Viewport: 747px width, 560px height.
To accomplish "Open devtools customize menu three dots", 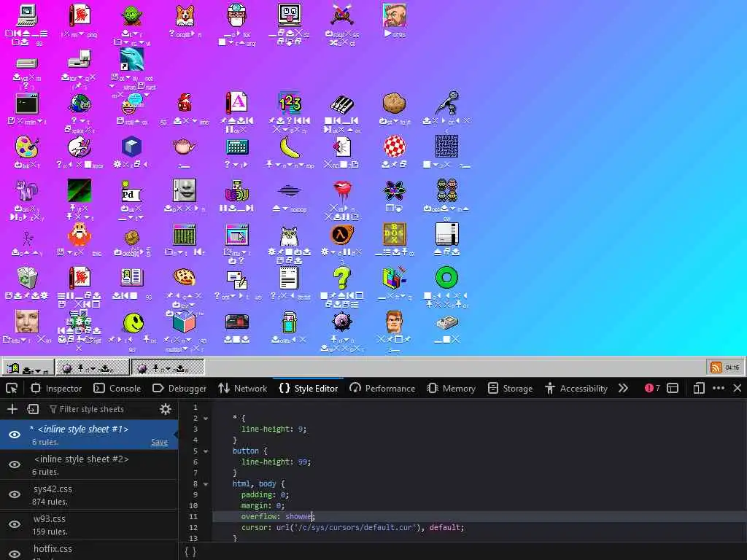I will pos(719,389).
